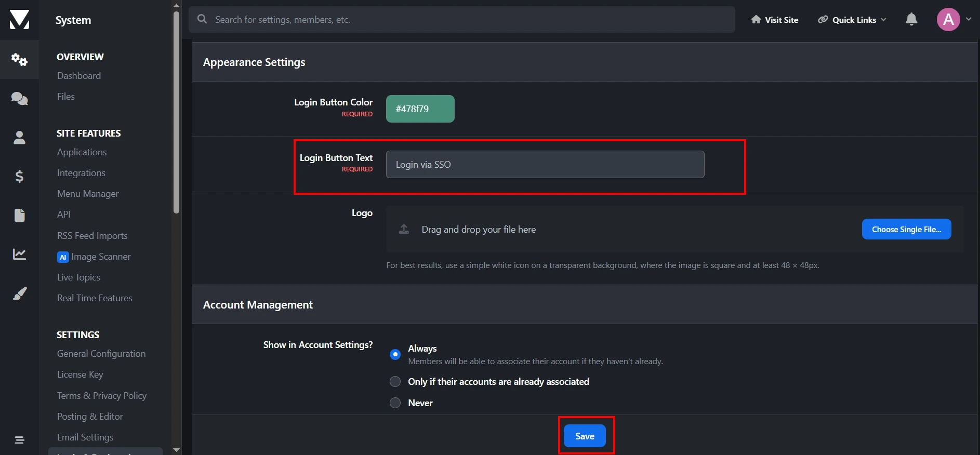This screenshot has width=980, height=455.
Task: Click the chain link icon beside Quick Links
Action: (x=823, y=20)
